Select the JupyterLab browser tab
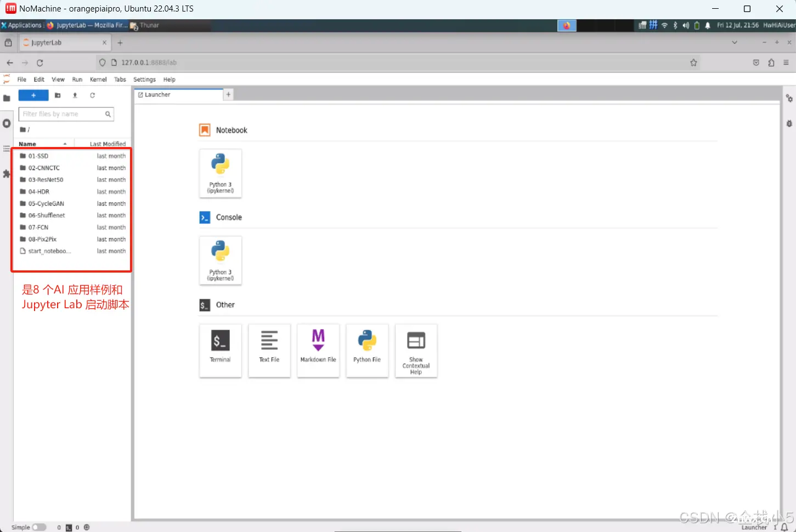796x532 pixels. 65,42
